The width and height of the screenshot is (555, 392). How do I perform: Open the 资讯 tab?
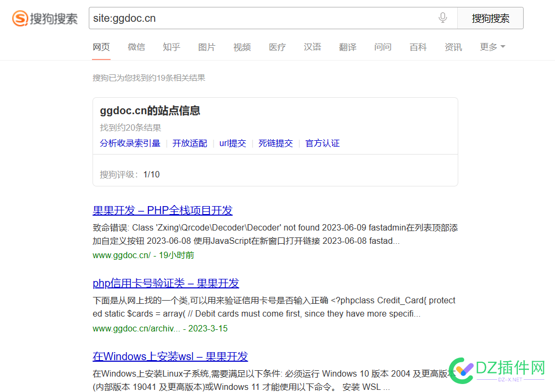point(453,47)
